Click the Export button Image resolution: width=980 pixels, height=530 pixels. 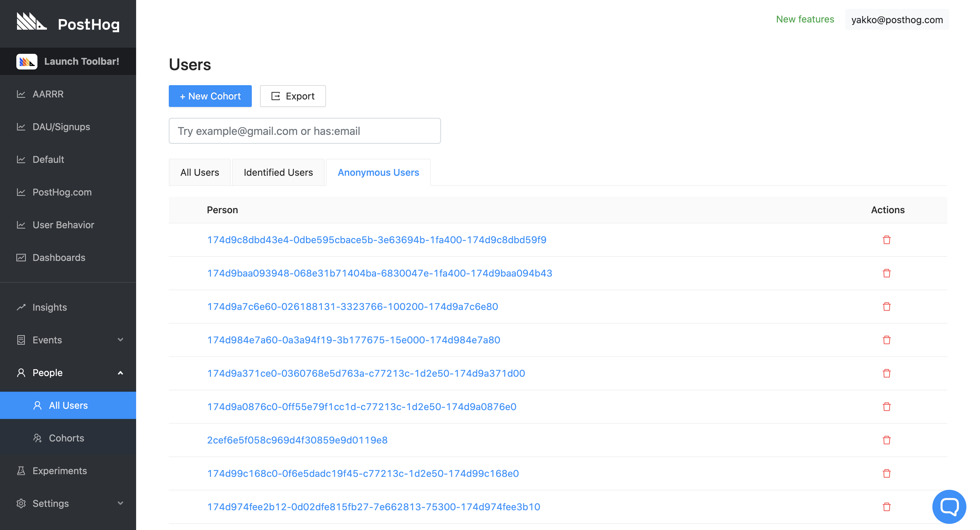293,96
